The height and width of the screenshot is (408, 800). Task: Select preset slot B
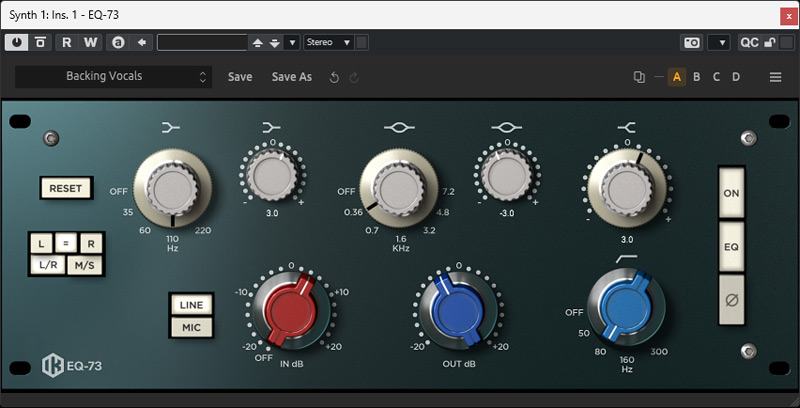click(697, 77)
